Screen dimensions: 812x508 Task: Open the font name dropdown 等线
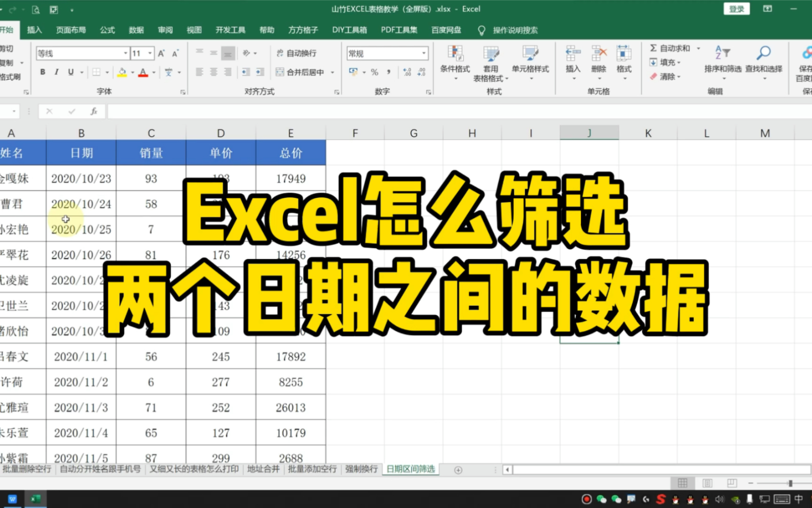pos(125,53)
